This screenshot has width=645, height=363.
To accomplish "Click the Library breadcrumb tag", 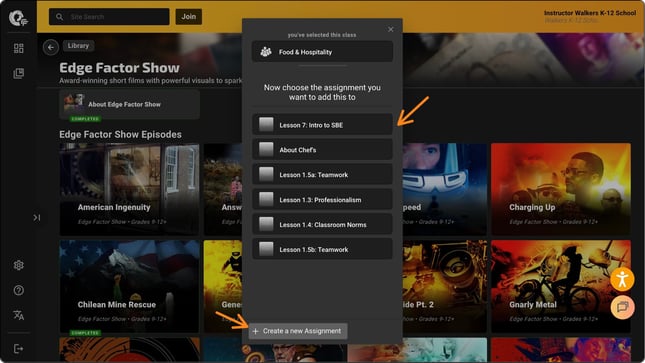I will (x=78, y=46).
